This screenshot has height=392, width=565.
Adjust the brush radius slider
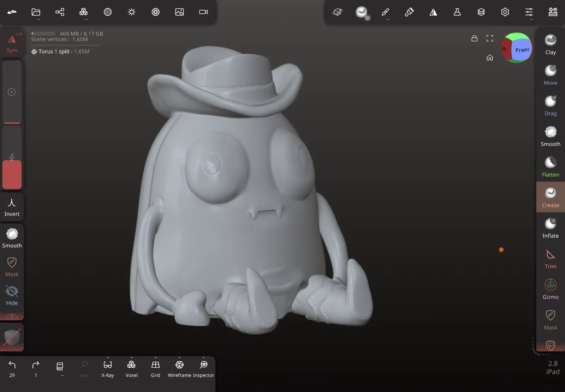[12, 92]
